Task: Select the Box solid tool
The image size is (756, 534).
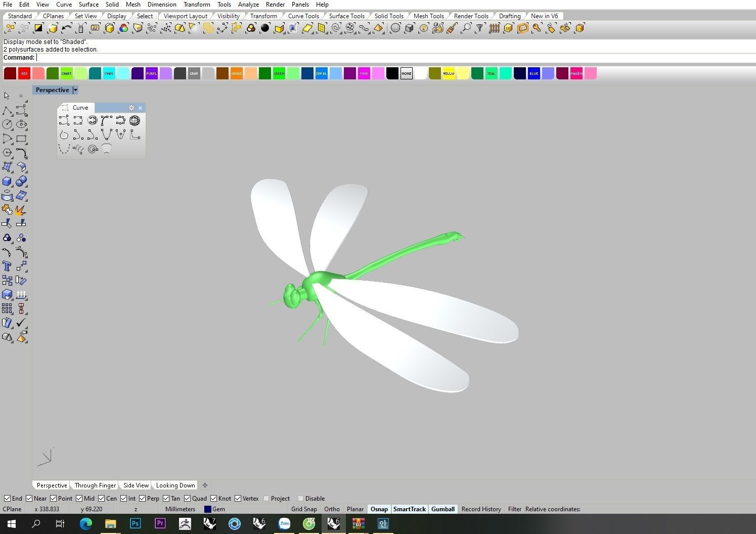Action: 7,181
